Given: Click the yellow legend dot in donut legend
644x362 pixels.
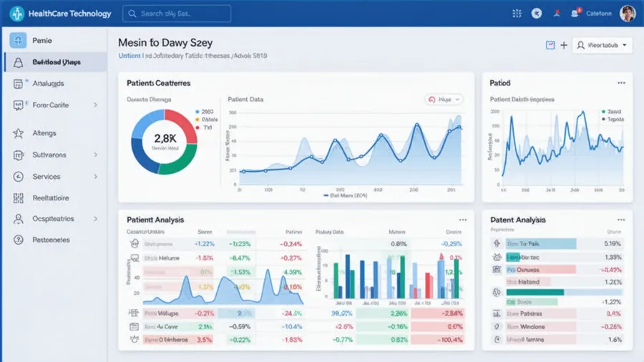Looking at the screenshot, I should click(x=197, y=119).
